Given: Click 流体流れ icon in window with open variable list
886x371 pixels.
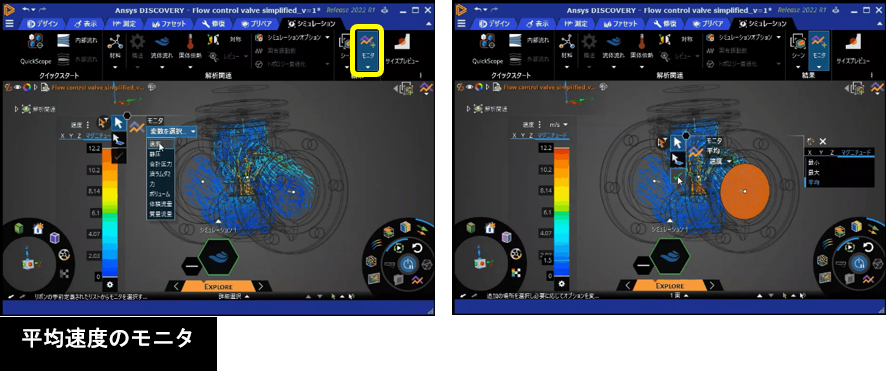Looking at the screenshot, I should pos(162,47).
